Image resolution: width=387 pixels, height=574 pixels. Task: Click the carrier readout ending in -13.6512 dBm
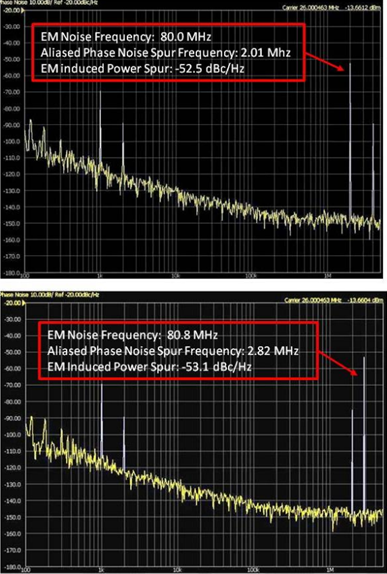coord(331,8)
